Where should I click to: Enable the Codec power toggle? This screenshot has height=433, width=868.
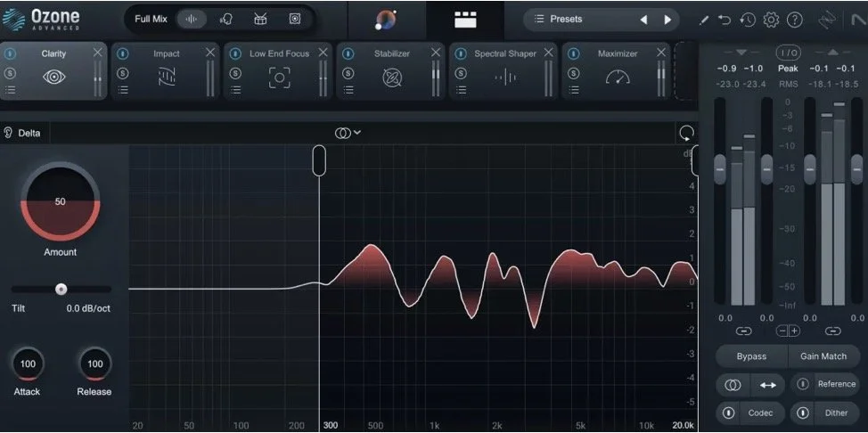coord(730,413)
